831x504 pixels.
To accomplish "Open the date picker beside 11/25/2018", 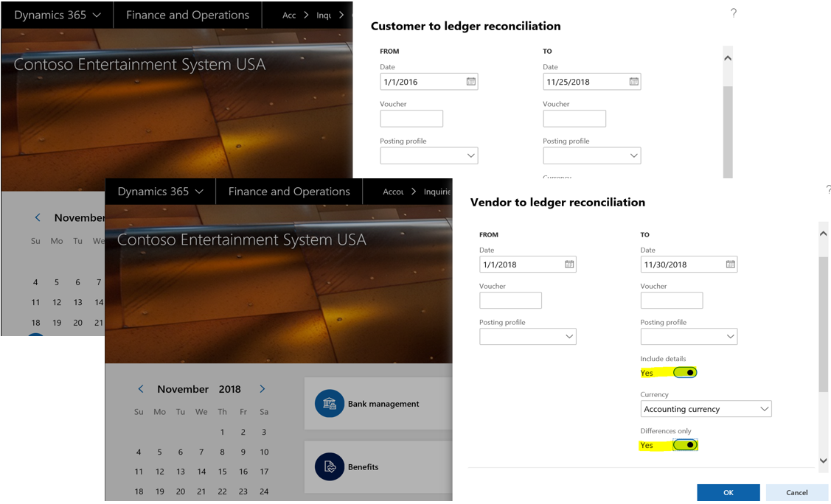I will click(633, 81).
